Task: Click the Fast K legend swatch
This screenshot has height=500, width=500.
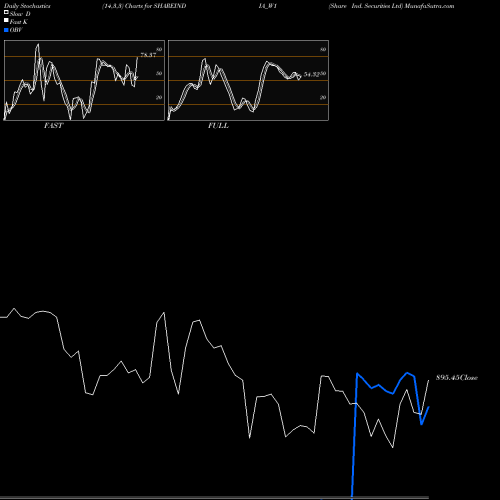Action: click(x=6, y=20)
